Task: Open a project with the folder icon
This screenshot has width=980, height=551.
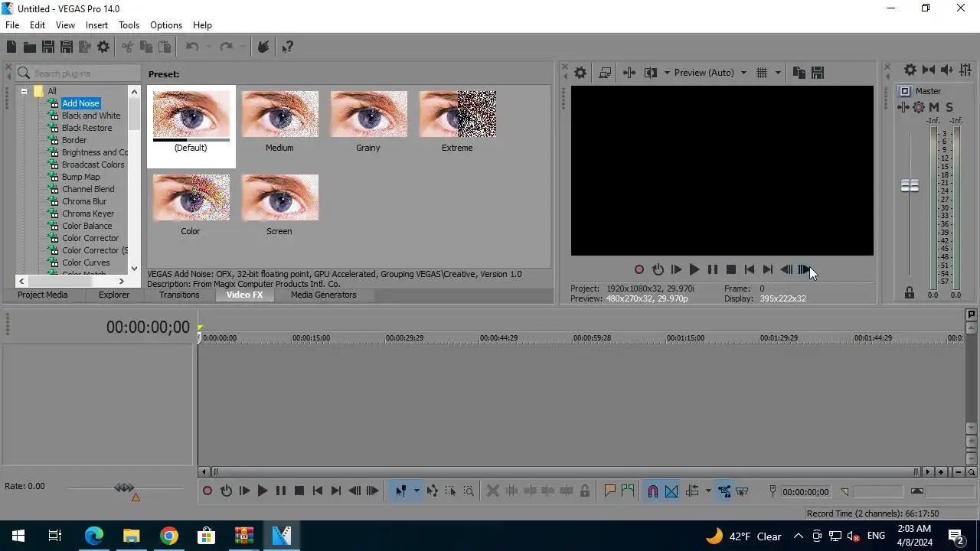Action: click(30, 47)
